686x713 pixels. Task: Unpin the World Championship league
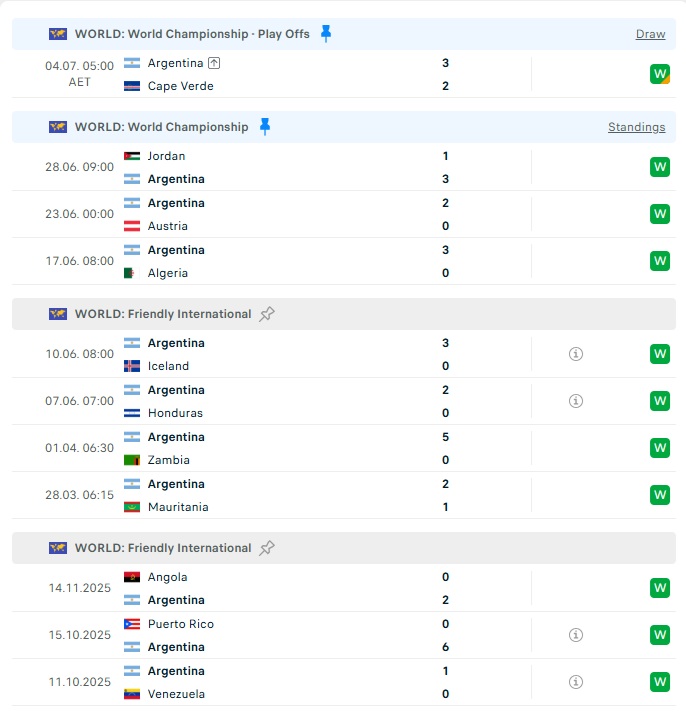pyautogui.click(x=265, y=126)
